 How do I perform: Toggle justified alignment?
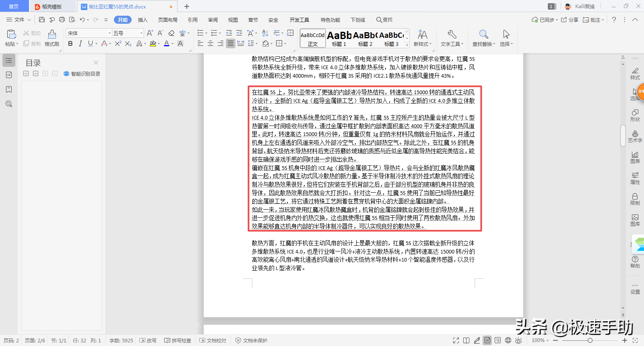pyautogui.click(x=231, y=43)
